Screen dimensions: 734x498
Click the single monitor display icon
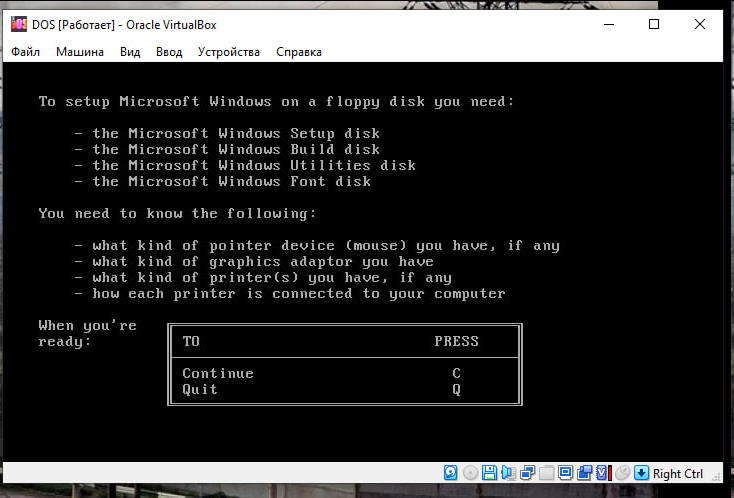coord(565,473)
